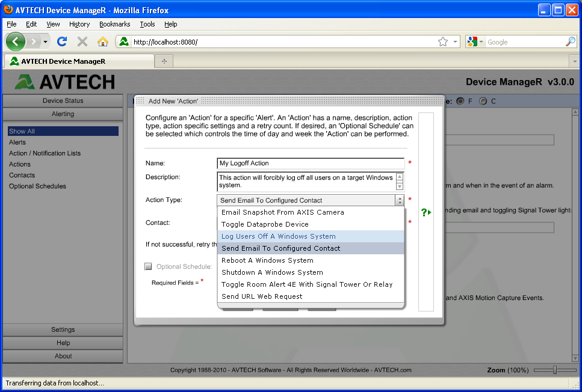Reload the page with the refresh icon
582x392 pixels.
62,41
